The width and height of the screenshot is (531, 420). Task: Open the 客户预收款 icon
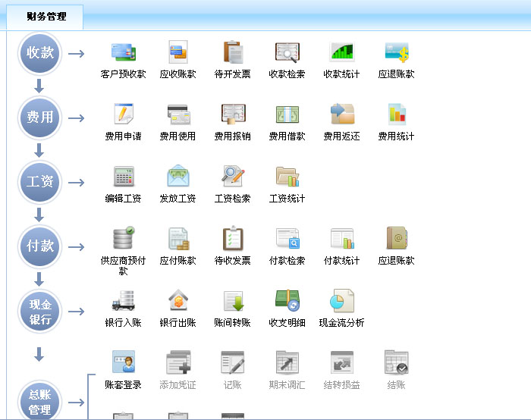(123, 53)
